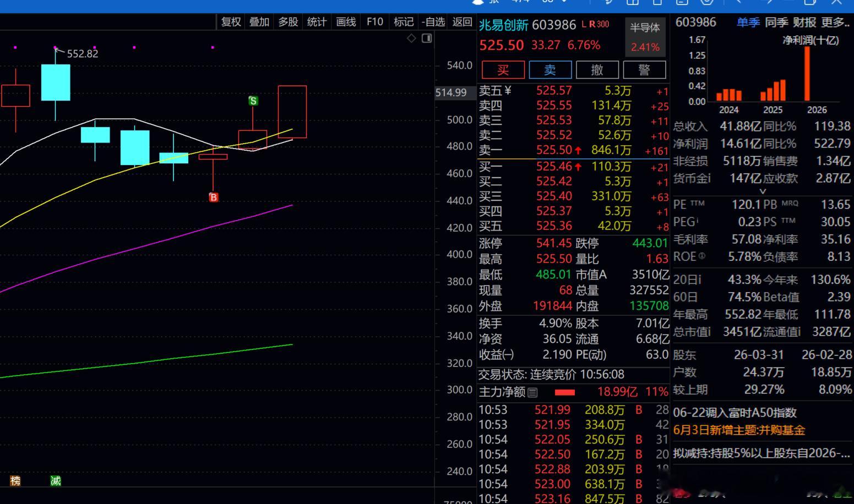
Task: Click the 兆易创新 stock name
Action: [503, 25]
